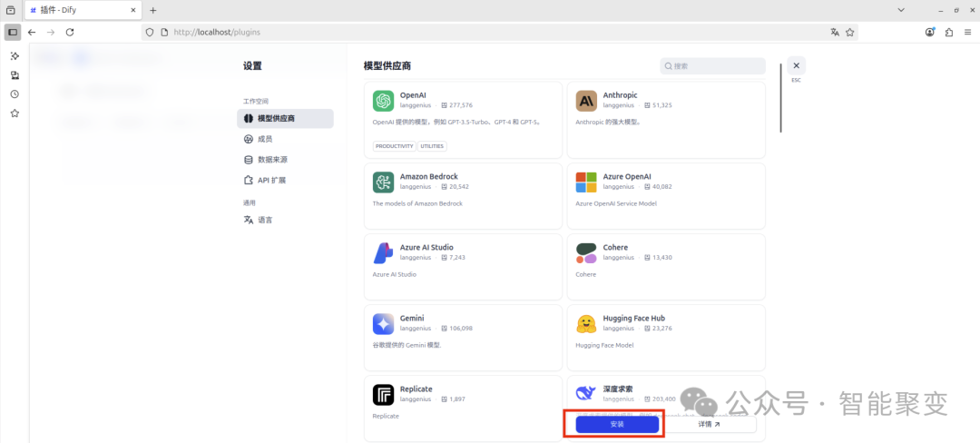Open the browser account profile icon
The image size is (980, 443).
[x=931, y=33]
